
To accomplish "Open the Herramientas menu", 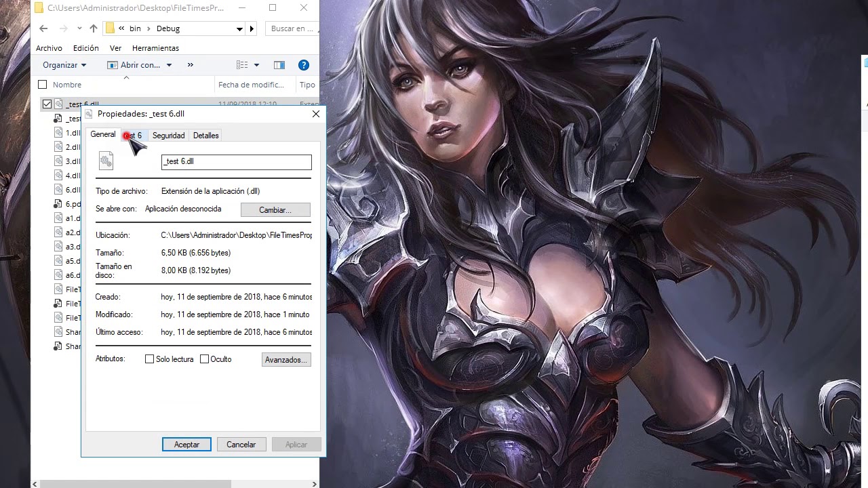I will (x=155, y=48).
